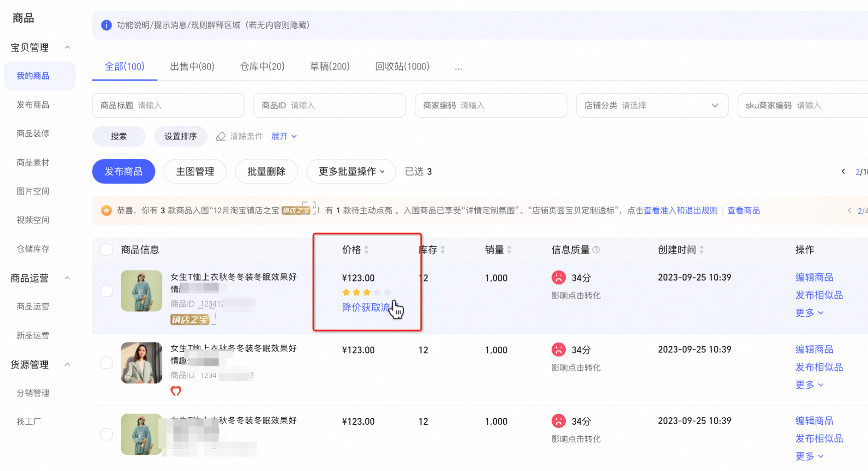Click the blue info icon in the notice bar
Viewport: 868px width, 471px height.
[106, 25]
